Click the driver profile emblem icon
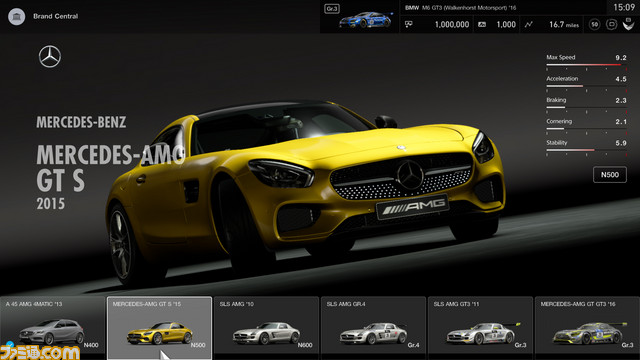Screen dimensions: 640x360 click(629, 24)
